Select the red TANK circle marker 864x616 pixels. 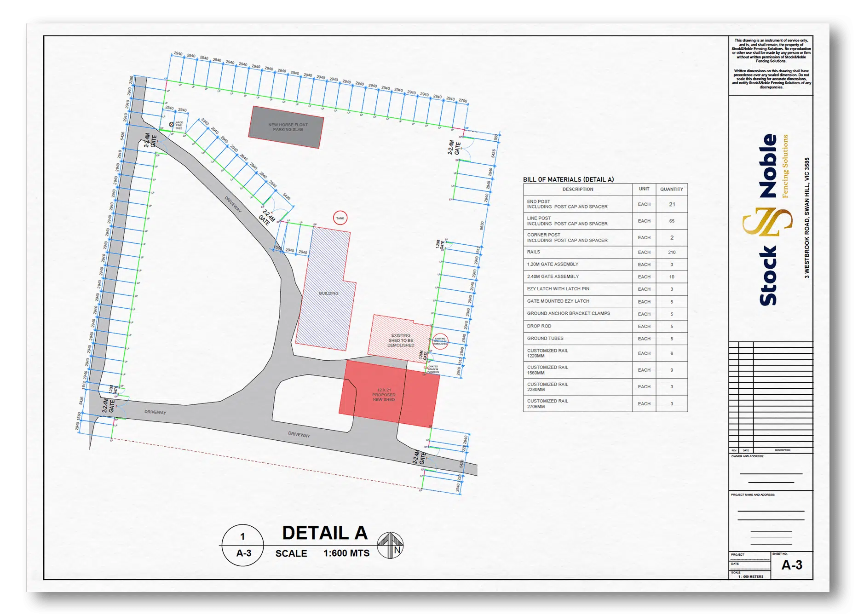pyautogui.click(x=340, y=218)
